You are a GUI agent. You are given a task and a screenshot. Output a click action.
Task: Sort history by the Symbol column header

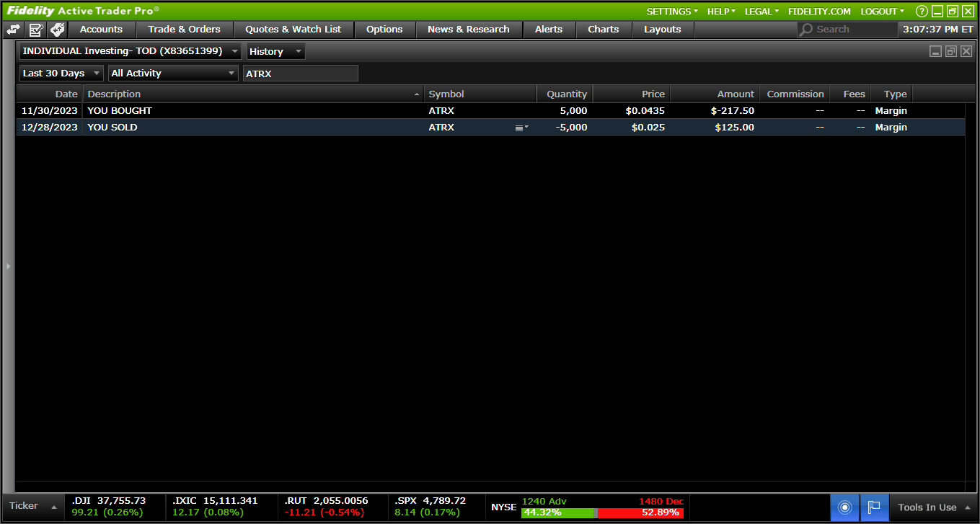click(480, 94)
